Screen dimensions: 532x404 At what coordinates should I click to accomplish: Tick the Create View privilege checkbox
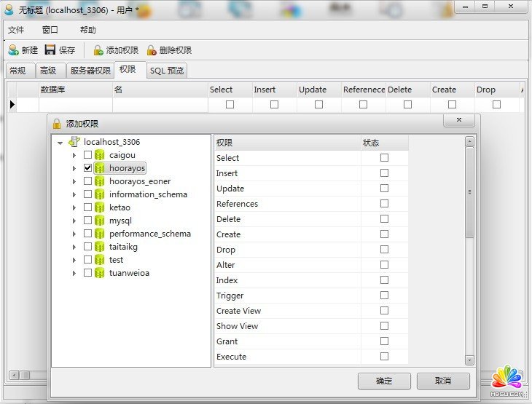coord(384,311)
